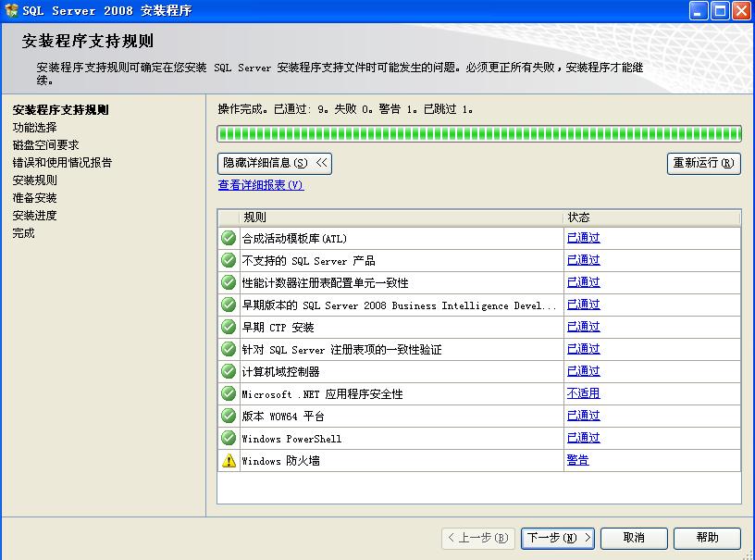Click the check icon for 性能计数器注册表配置单元一致性
755x560 pixels.
click(x=228, y=282)
